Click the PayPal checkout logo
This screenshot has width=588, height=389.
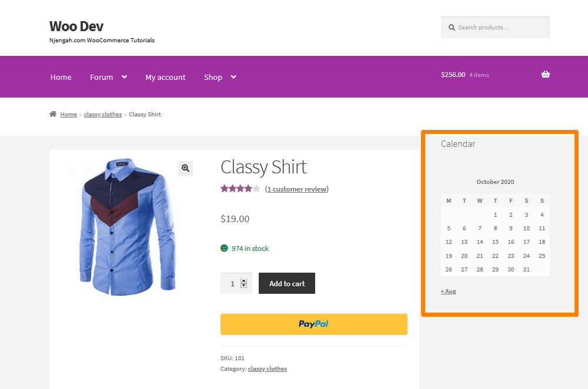click(x=313, y=324)
